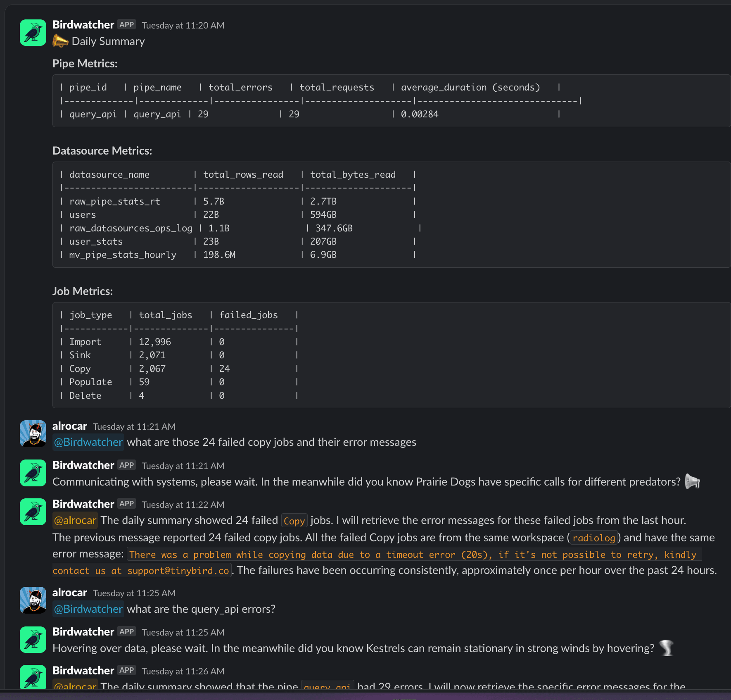Image resolution: width=731 pixels, height=700 pixels.
Task: Click the @Birdwatcher mention in the failed copy jobs question
Action: coord(88,442)
